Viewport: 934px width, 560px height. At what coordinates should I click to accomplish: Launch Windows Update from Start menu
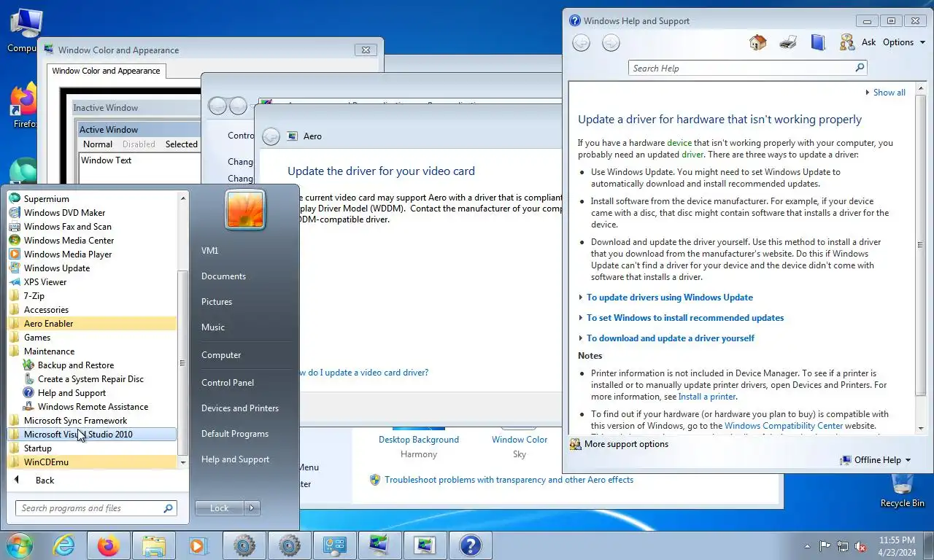(57, 268)
